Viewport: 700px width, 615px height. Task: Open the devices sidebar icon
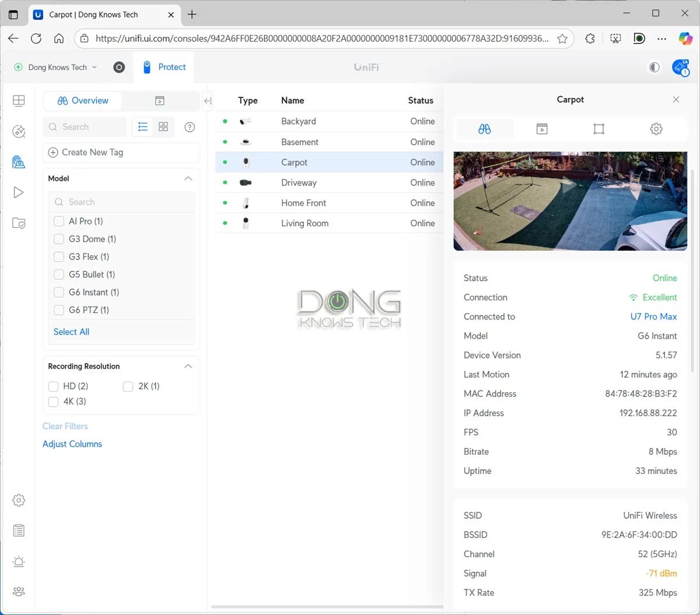19,161
